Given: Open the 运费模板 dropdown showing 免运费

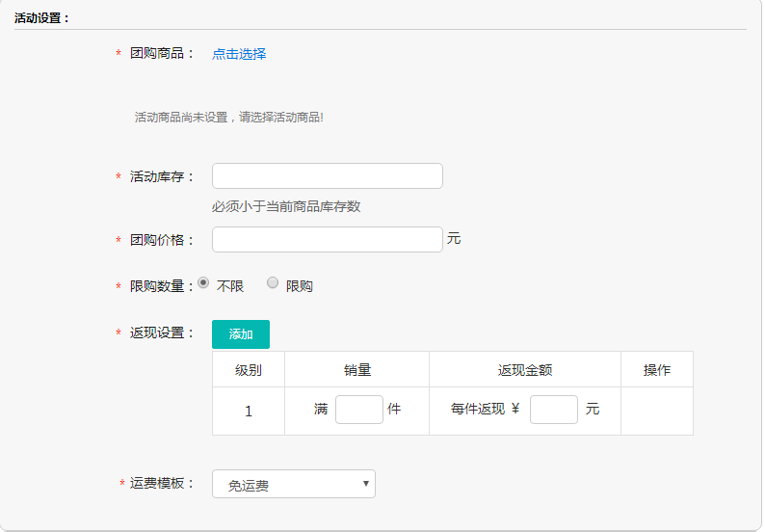Looking at the screenshot, I should [293, 485].
